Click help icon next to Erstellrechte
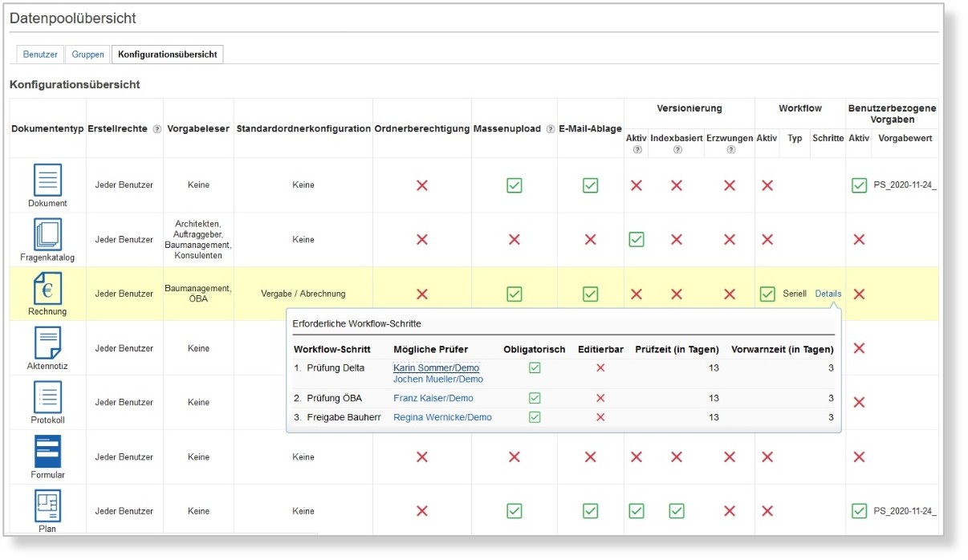 (x=157, y=129)
